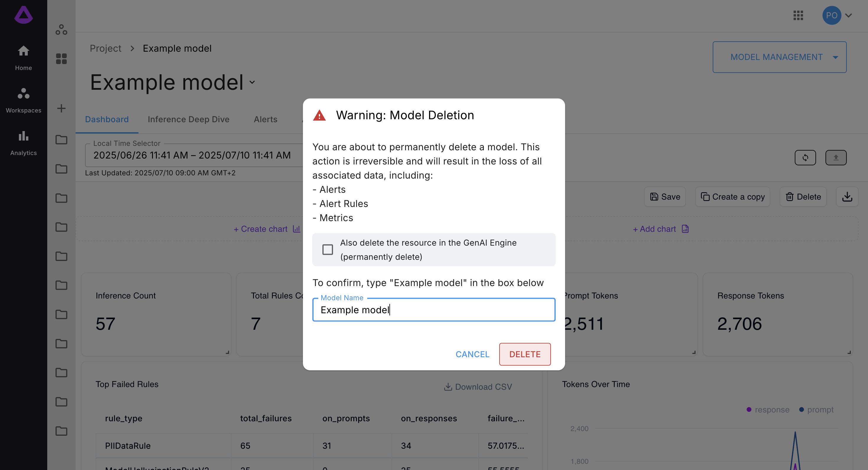Click the grid tiles icon in secondary sidebar
868x470 pixels.
[61, 59]
